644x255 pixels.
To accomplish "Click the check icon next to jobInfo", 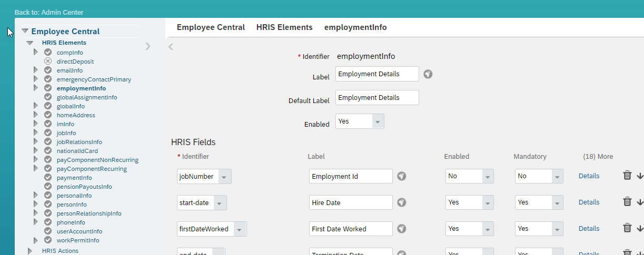I will 48,133.
